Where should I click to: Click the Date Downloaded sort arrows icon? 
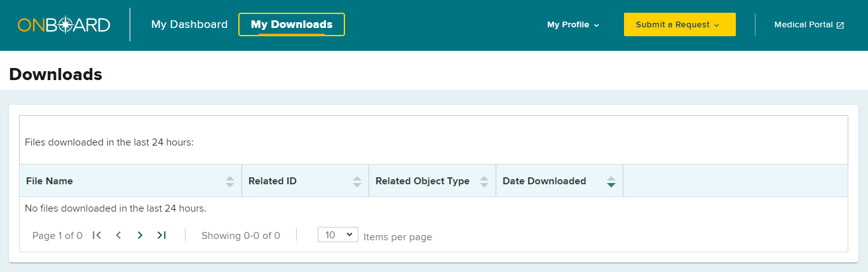pos(611,181)
